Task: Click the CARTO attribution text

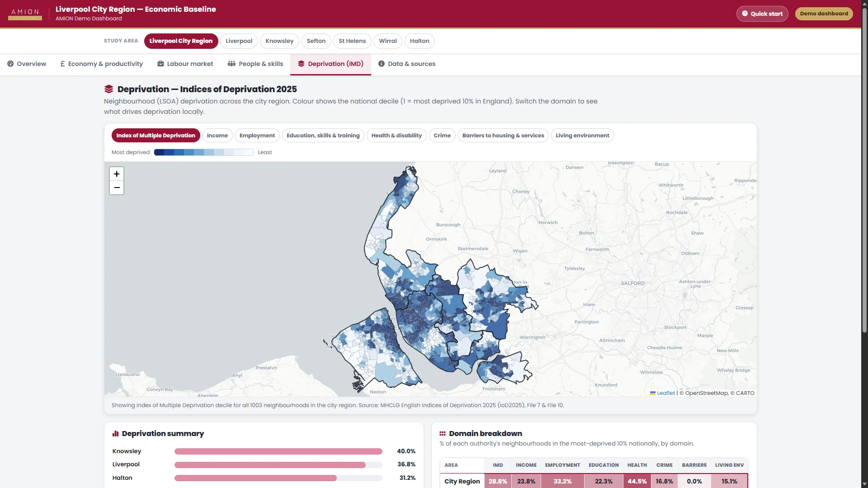Action: tap(745, 393)
